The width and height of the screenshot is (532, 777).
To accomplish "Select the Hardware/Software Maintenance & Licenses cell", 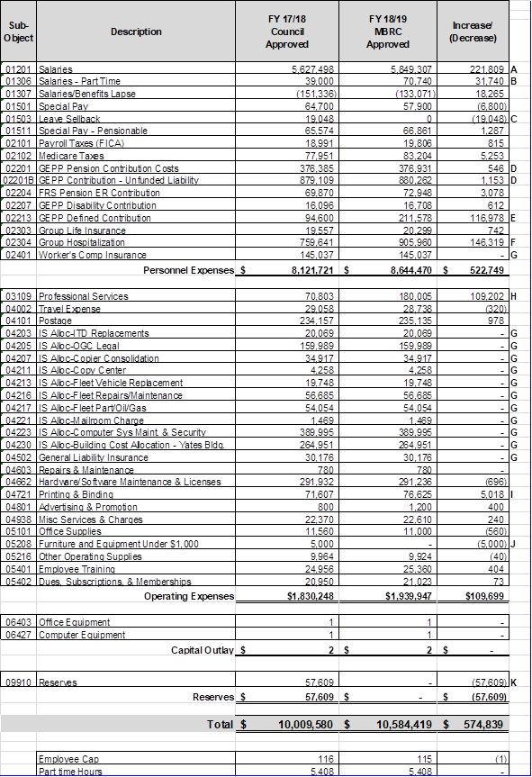I will (x=136, y=482).
